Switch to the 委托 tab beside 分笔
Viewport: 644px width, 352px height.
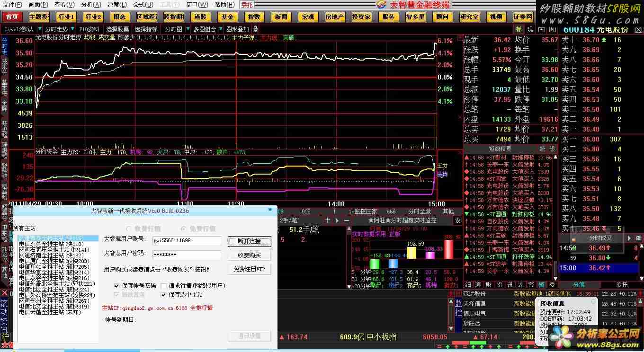(x=621, y=285)
